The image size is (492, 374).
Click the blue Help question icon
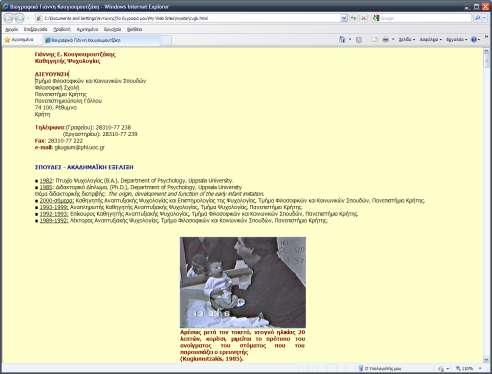click(x=474, y=40)
